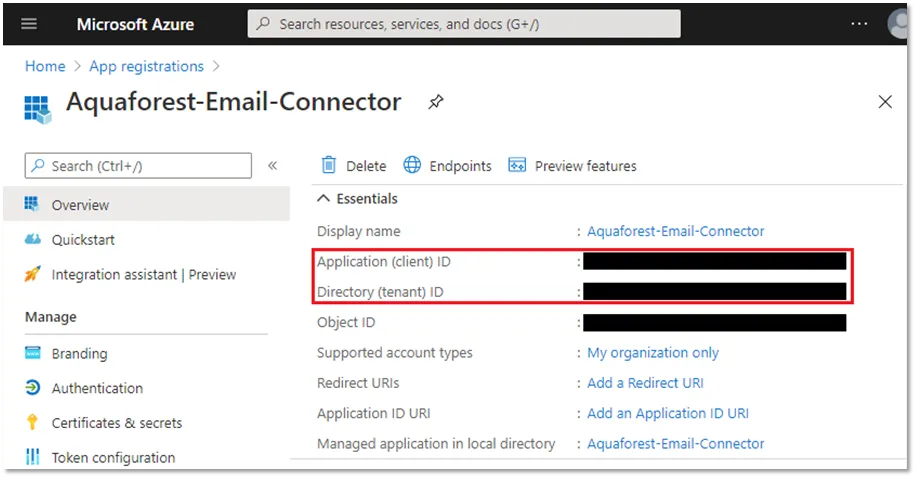Viewport: 916px width, 478px height.
Task: Open Preview features icon
Action: (517, 165)
